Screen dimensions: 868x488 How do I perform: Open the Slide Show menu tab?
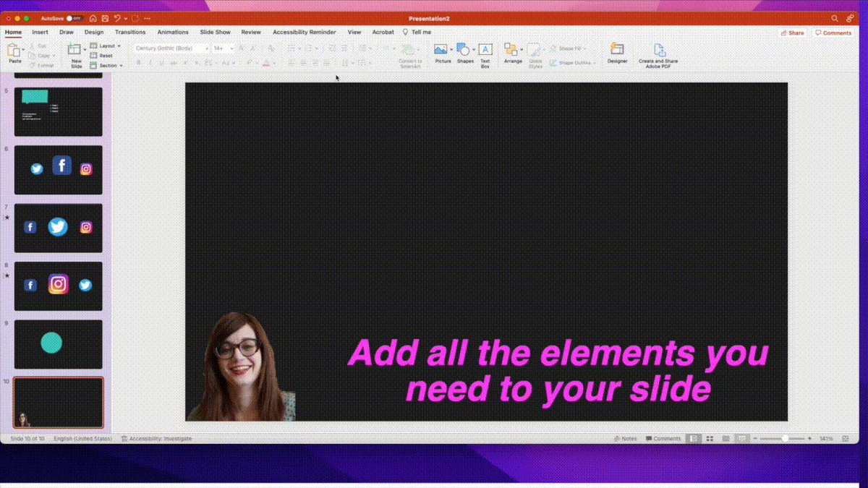215,32
